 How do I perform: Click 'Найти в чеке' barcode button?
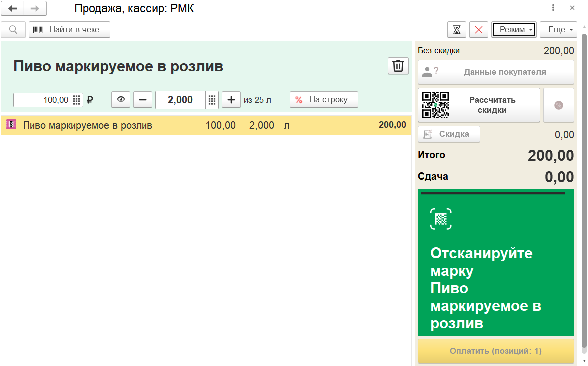[x=70, y=30]
